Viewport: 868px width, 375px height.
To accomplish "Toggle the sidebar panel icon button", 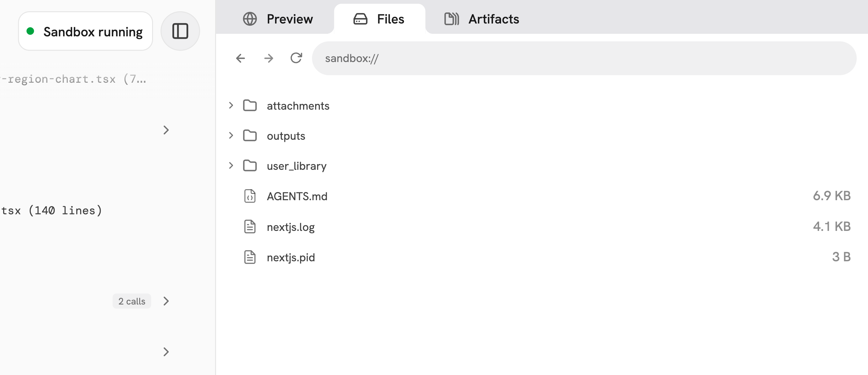I will [180, 31].
